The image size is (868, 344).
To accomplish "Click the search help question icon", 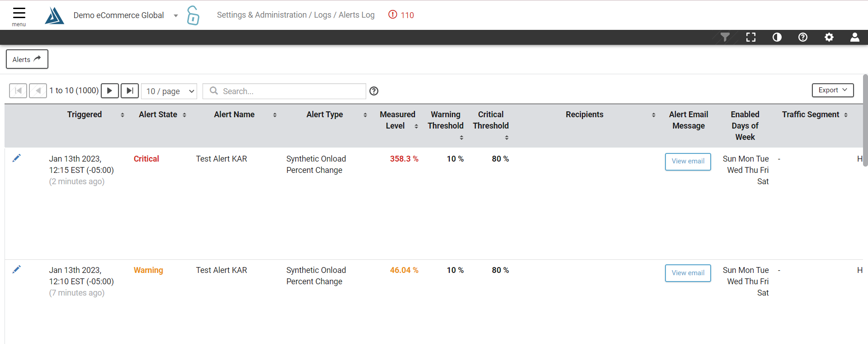I will pos(374,91).
